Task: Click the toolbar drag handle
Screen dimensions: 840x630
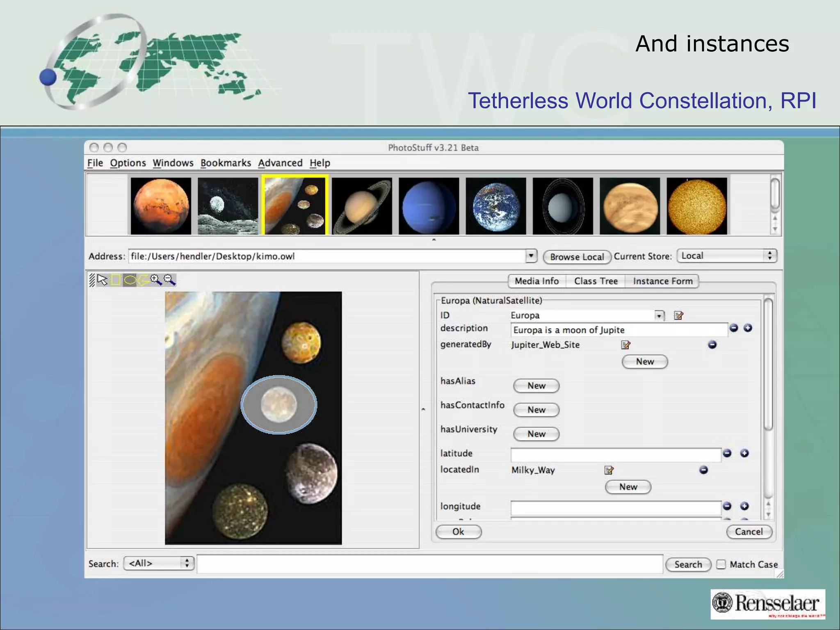Action: click(92, 280)
